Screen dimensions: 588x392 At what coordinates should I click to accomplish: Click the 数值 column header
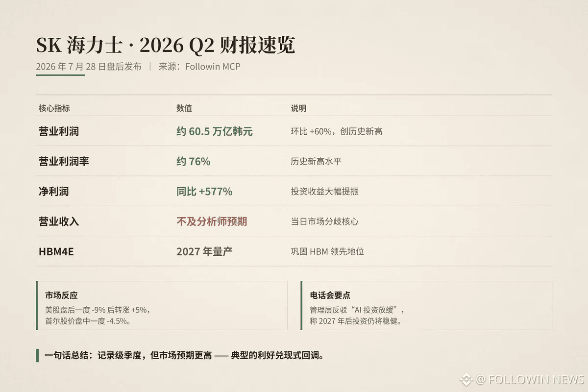click(184, 108)
